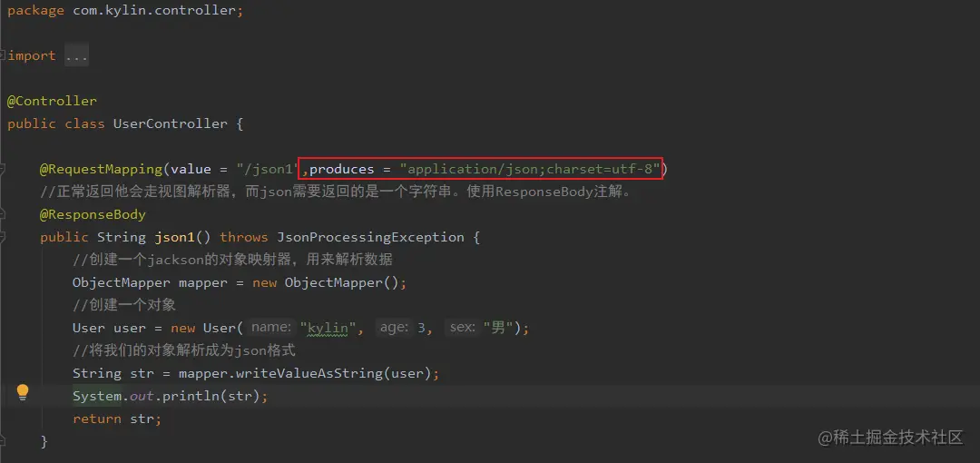Click the "return" keyword
This screenshot has width=980, height=463.
point(97,419)
